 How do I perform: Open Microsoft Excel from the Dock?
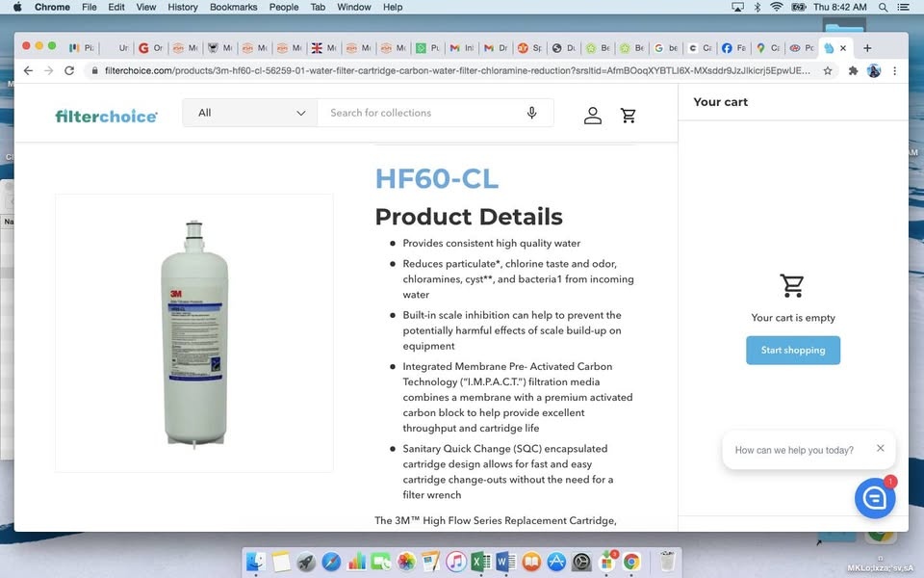pos(481,562)
